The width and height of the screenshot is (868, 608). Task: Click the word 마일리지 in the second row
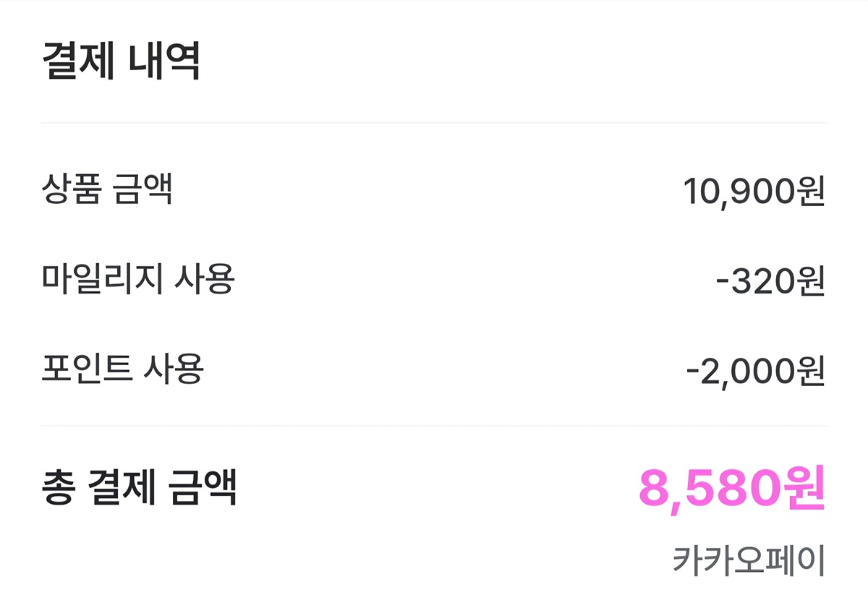coord(101,280)
